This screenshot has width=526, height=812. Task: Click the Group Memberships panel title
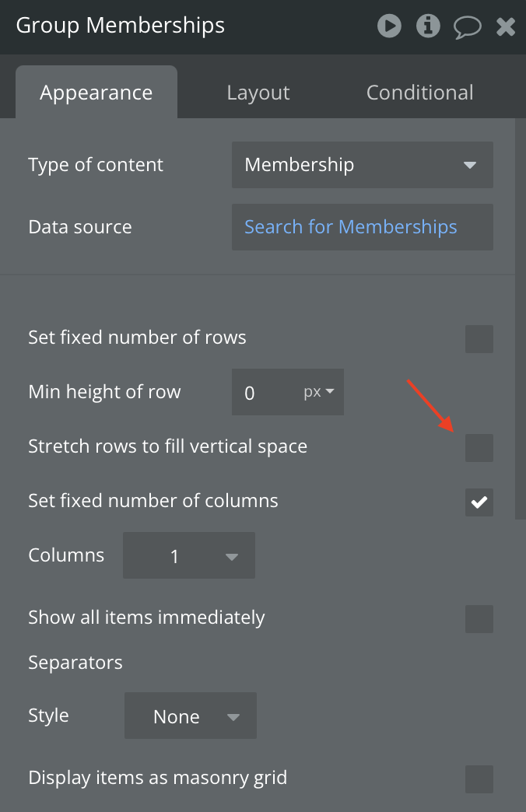121,26
